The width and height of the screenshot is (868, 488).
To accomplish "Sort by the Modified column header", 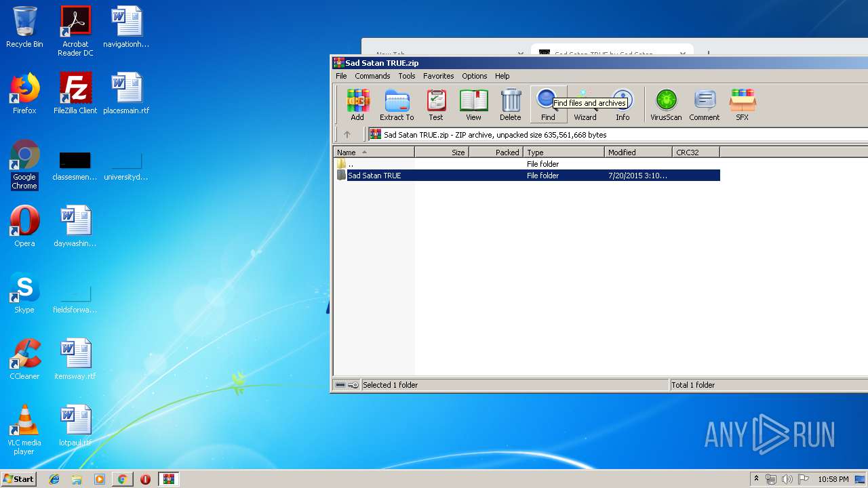I will (639, 152).
